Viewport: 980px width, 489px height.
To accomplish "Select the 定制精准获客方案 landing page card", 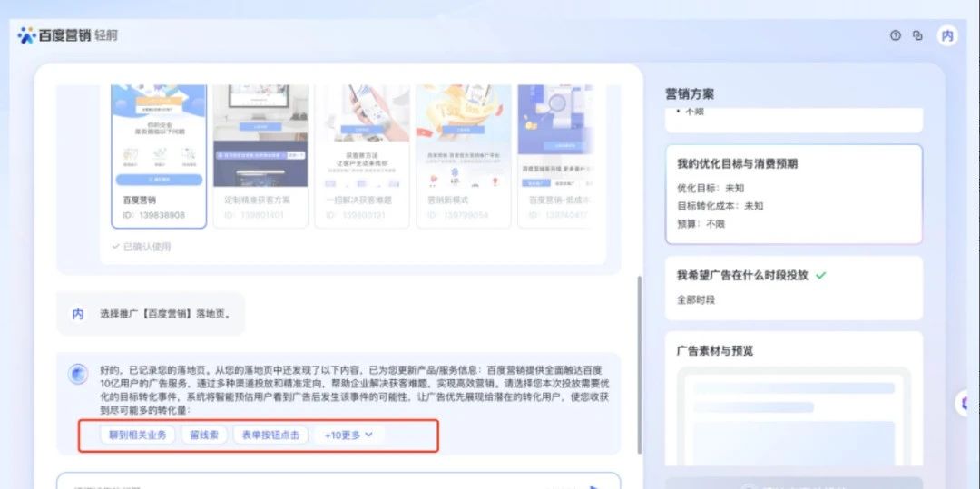I will (x=260, y=155).
